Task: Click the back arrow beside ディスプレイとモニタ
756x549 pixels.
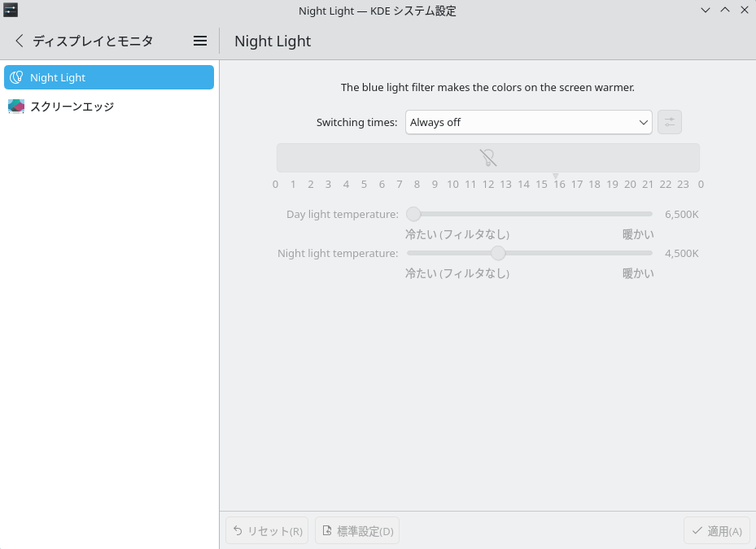Action: click(x=20, y=41)
